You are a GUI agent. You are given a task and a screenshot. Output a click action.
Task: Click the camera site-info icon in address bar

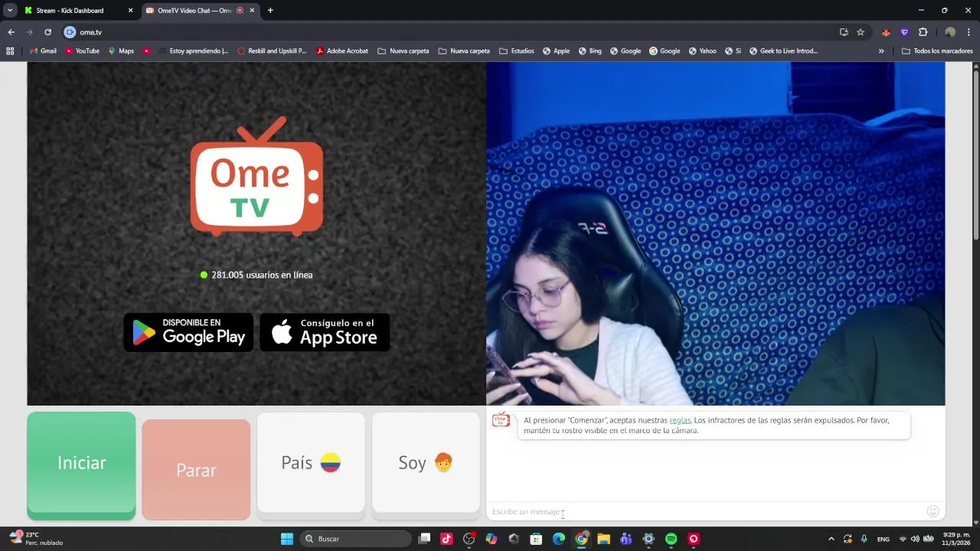click(x=70, y=32)
